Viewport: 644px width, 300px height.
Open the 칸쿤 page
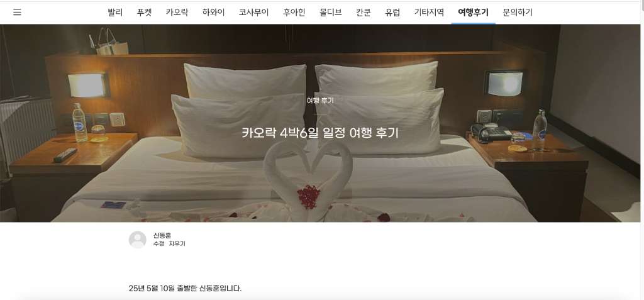coord(364,13)
